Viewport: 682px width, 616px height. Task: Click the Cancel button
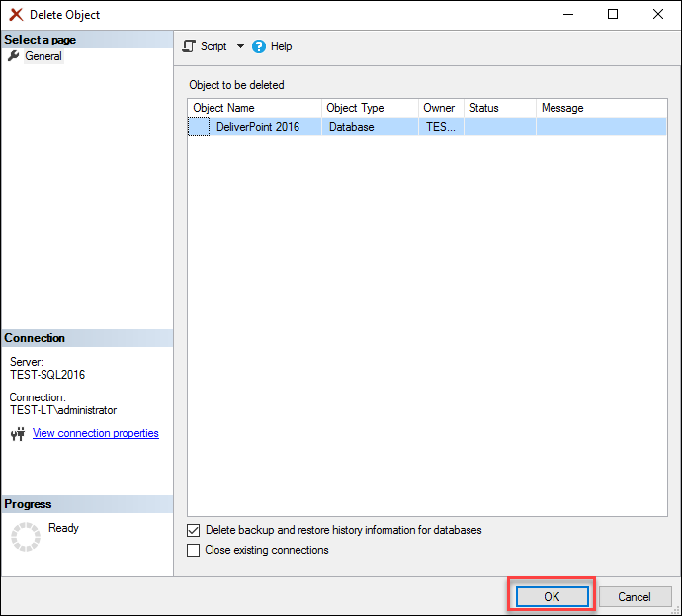pos(635,596)
